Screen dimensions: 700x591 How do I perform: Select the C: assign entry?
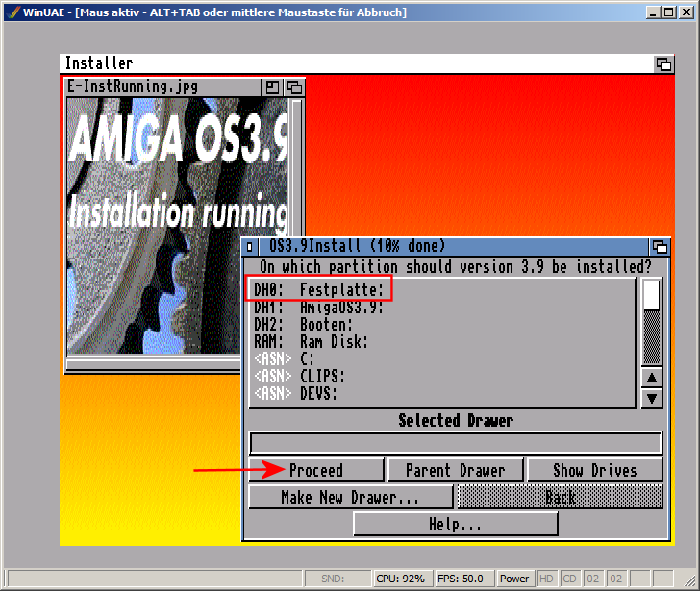(x=441, y=359)
